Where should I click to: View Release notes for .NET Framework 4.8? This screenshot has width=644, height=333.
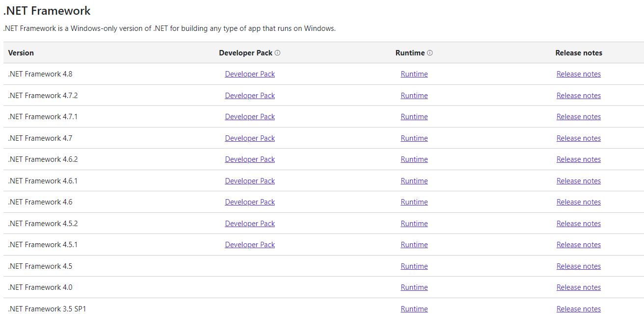(x=579, y=74)
